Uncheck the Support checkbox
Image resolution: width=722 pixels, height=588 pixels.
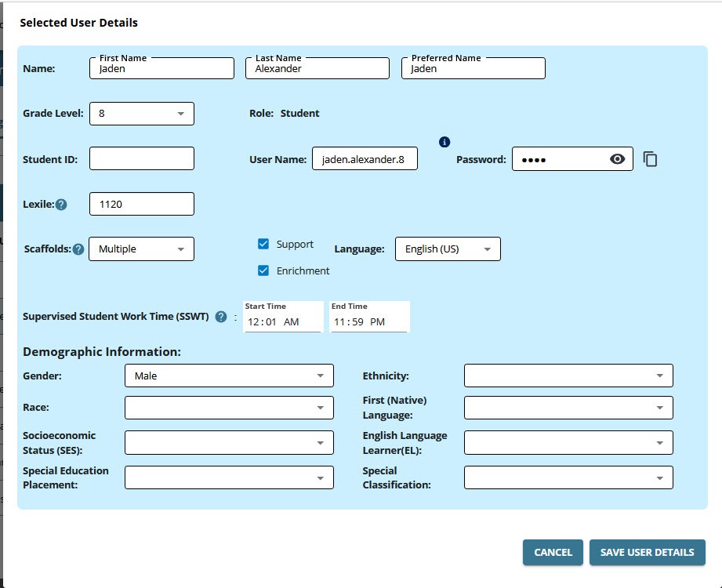click(263, 244)
